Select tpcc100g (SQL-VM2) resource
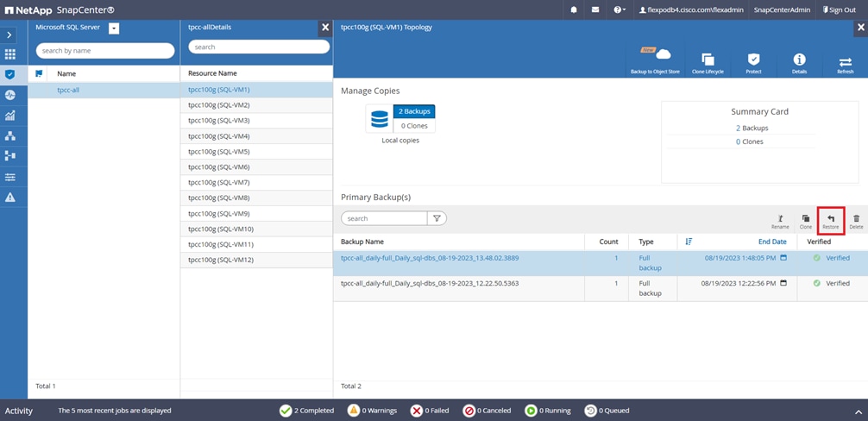Screen dimensions: 868x421 [256, 104]
